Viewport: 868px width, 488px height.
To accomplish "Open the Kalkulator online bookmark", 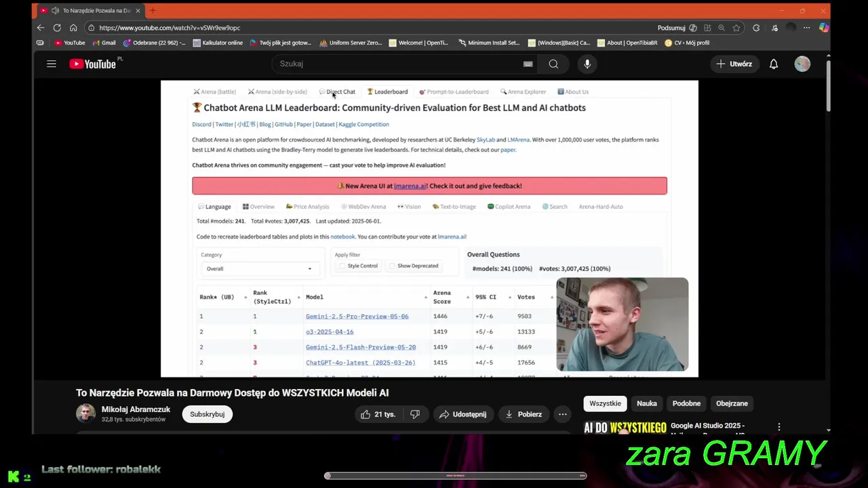I will point(218,43).
